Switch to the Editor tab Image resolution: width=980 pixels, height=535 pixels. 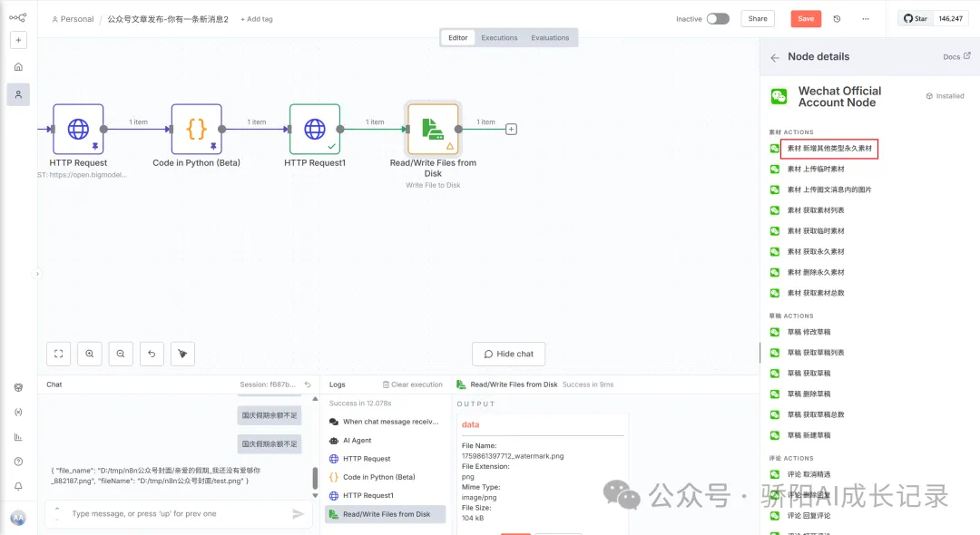click(x=457, y=37)
